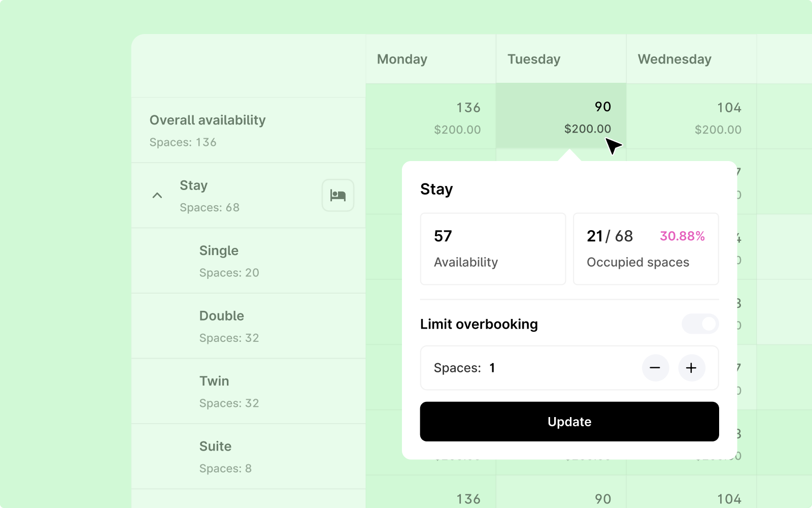This screenshot has height=508, width=812.
Task: Click the bed icon beside Stay
Action: point(338,196)
